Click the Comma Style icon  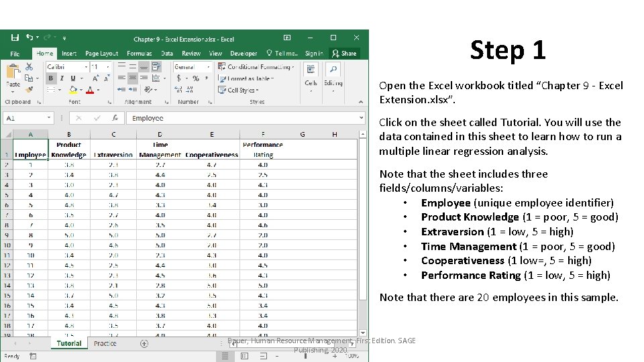point(207,78)
